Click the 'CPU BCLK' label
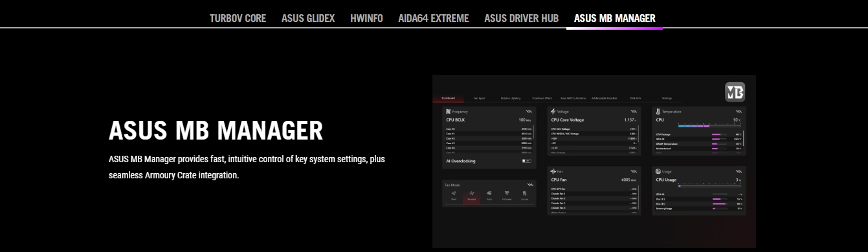The height and width of the screenshot is (252, 868). 455,120
